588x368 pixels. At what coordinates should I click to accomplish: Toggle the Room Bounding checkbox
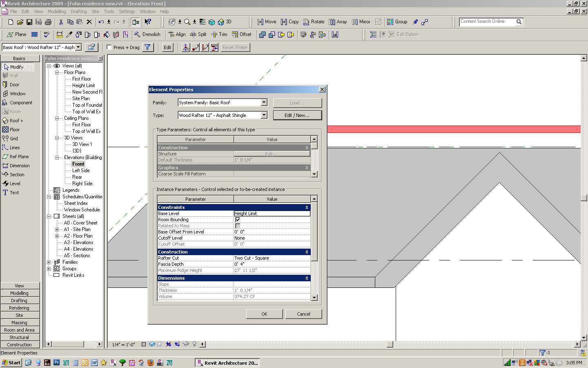tap(238, 220)
